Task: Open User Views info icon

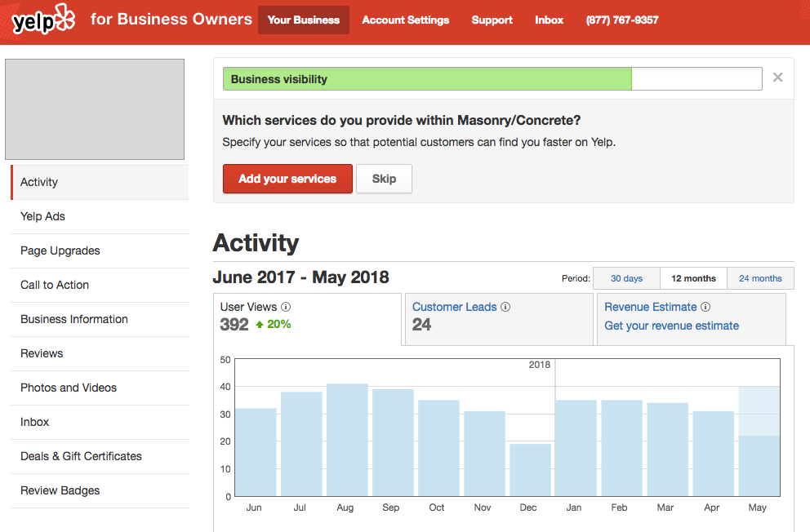Action: [286, 307]
